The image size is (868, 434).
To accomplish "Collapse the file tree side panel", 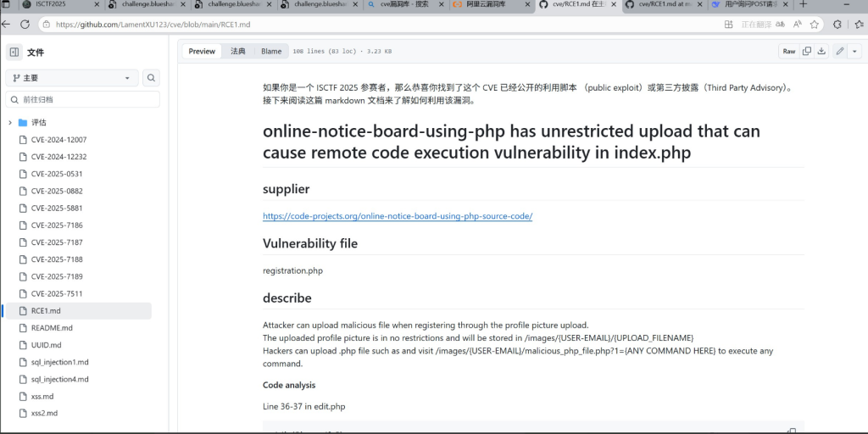I will tap(14, 53).
